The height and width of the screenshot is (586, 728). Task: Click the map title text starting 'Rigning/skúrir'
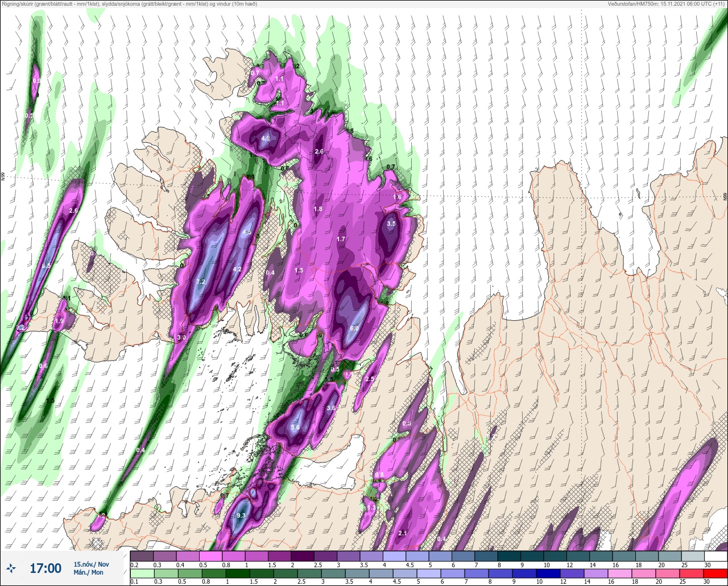coord(130,4)
